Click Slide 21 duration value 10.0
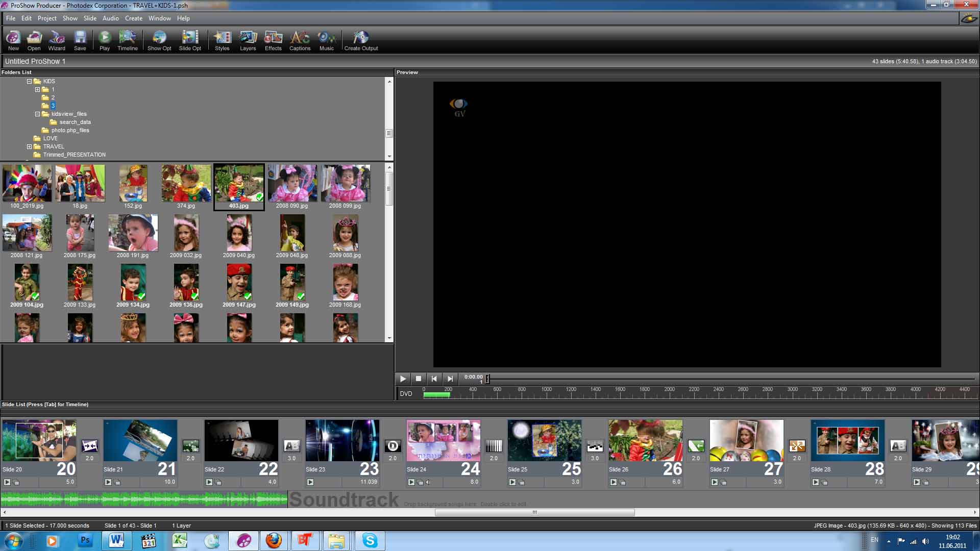This screenshot has height=551, width=980. tap(169, 482)
